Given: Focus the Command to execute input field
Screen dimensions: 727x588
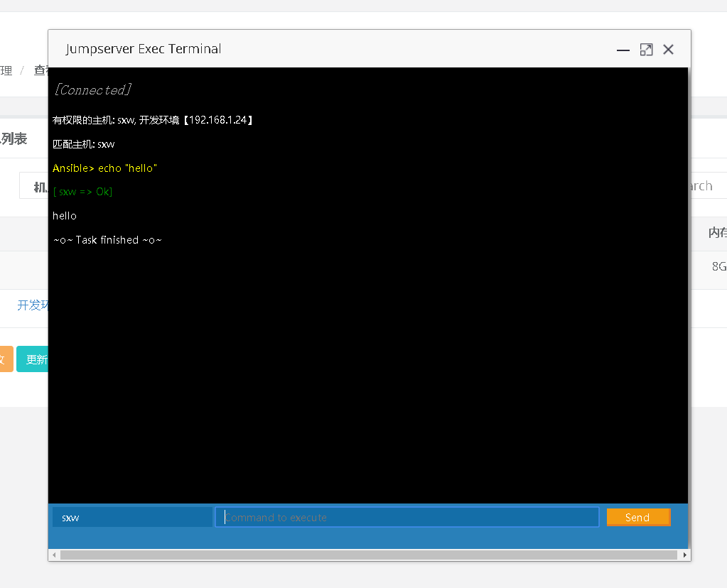Looking at the screenshot, I should (406, 517).
